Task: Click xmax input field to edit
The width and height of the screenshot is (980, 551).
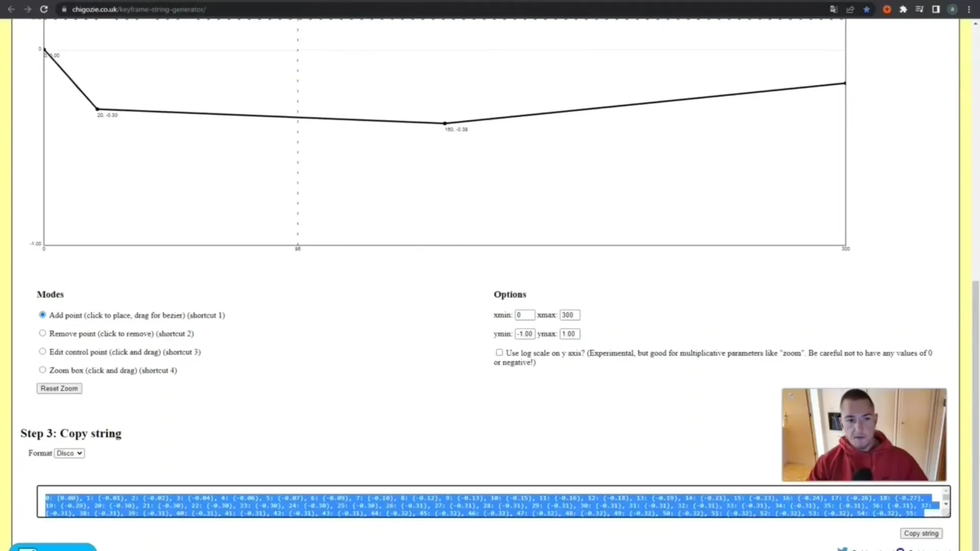Action: (569, 315)
